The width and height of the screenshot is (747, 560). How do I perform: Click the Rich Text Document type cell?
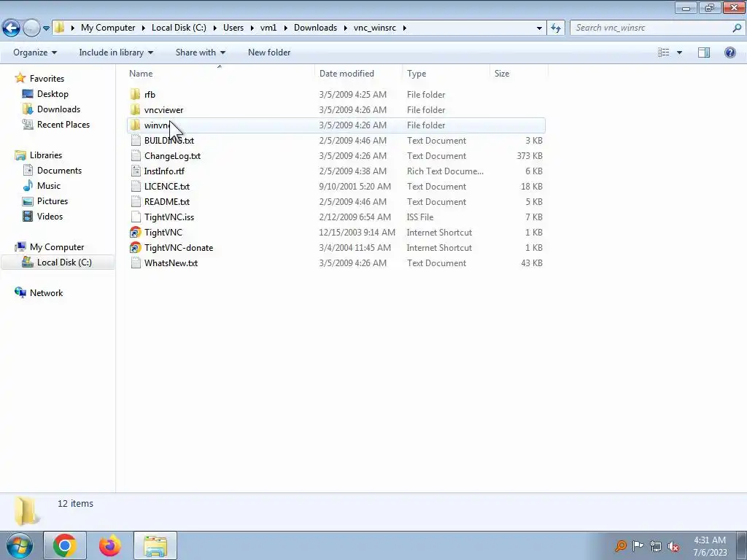445,171
